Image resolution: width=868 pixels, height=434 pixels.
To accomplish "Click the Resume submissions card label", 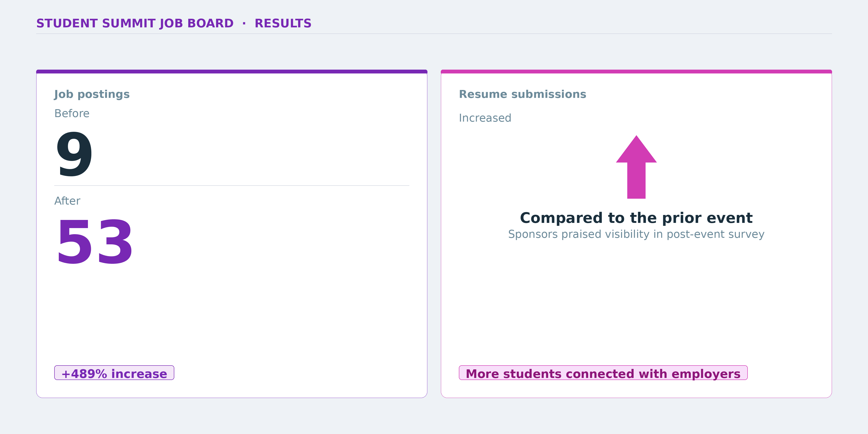I will click(x=523, y=94).
